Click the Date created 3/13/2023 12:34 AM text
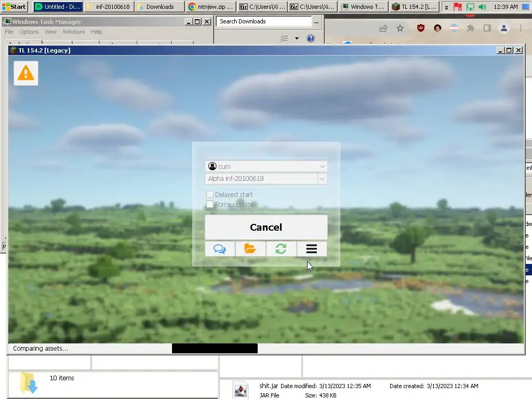Screen dimensions: 532x399 (x=434, y=386)
